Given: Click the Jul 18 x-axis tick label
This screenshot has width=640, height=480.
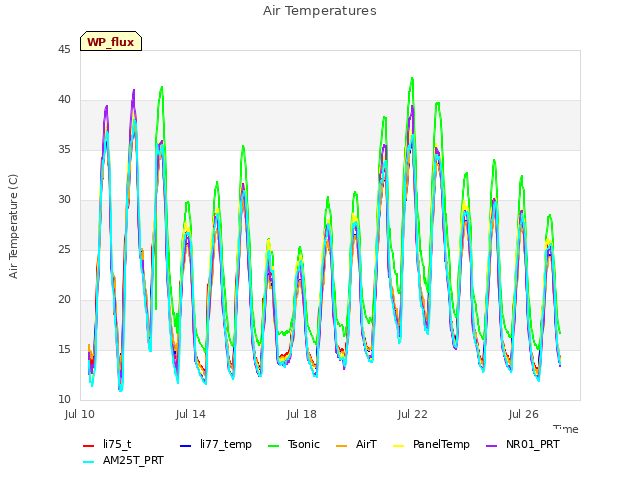Looking at the screenshot, I should pos(302,414).
